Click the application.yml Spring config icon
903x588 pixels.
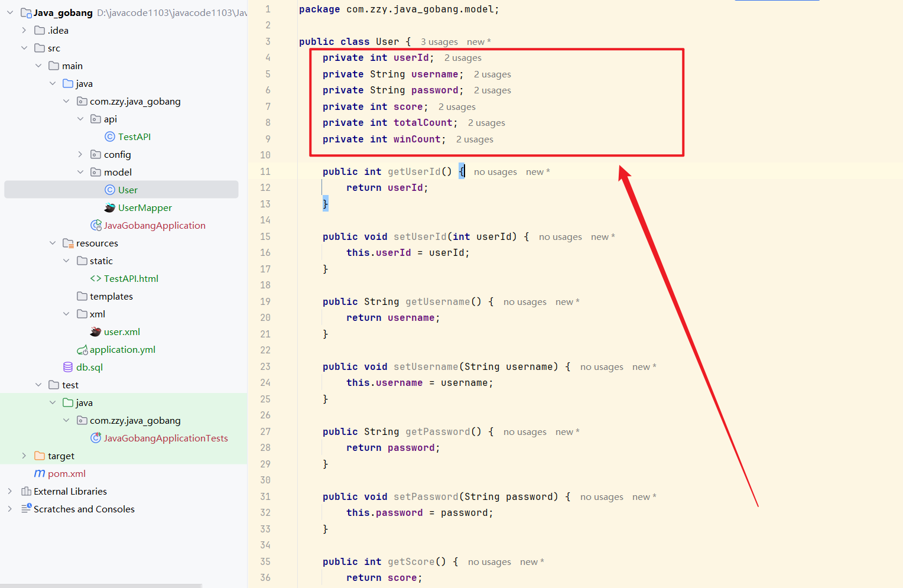(x=82, y=350)
